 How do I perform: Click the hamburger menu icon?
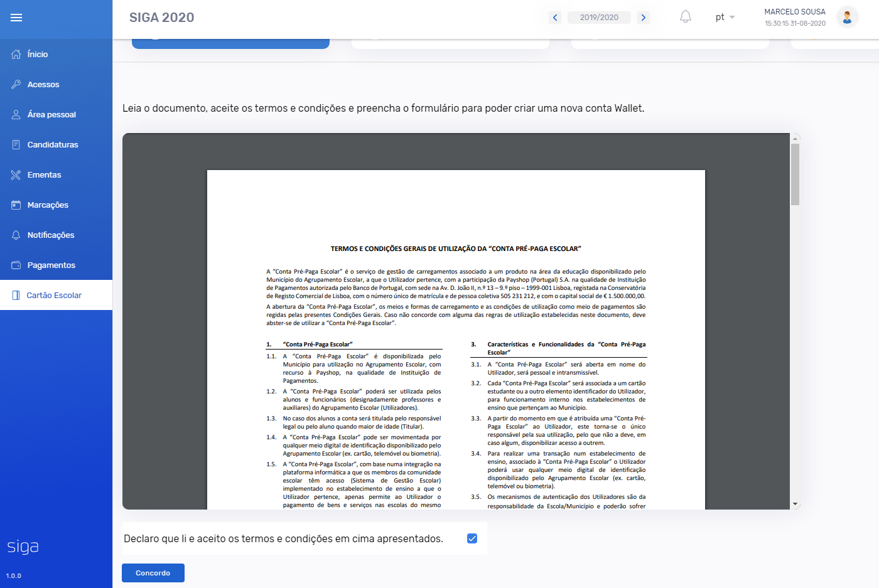coord(16,18)
